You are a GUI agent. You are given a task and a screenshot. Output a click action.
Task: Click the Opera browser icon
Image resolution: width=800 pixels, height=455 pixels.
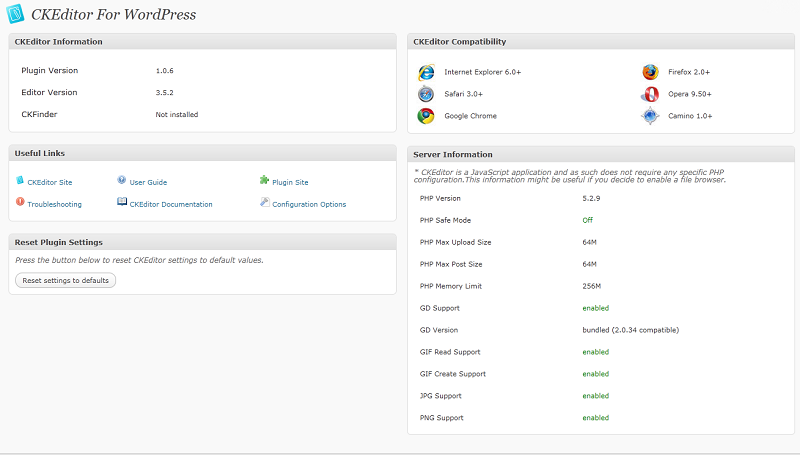click(x=650, y=94)
